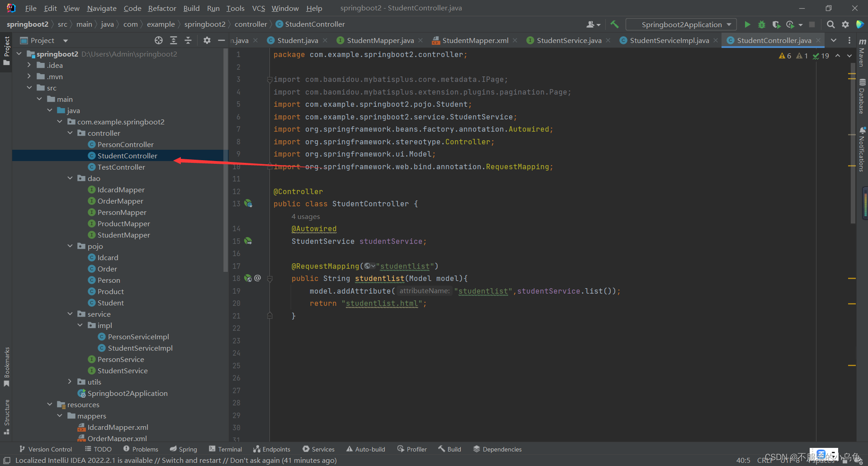
Task: Hide the Project tool window
Action: pos(222,40)
